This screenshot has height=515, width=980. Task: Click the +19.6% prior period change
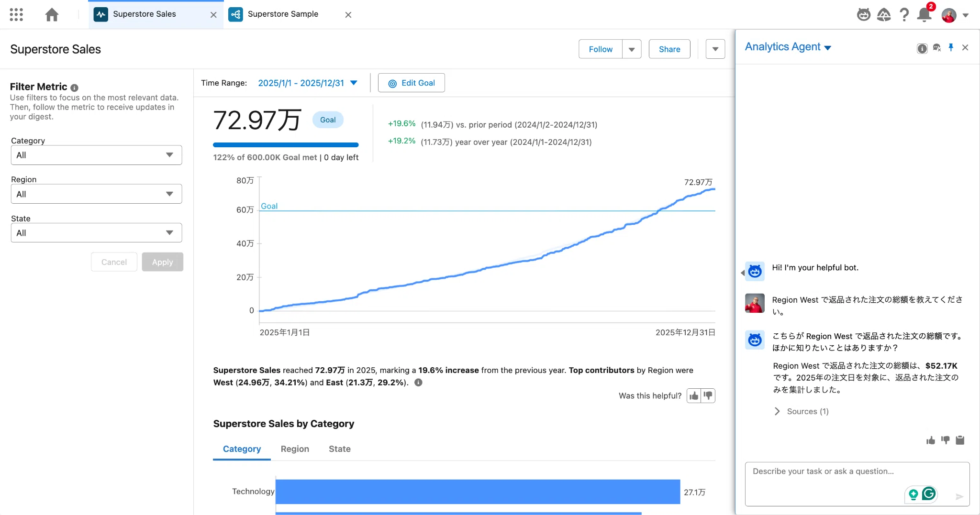401,123
